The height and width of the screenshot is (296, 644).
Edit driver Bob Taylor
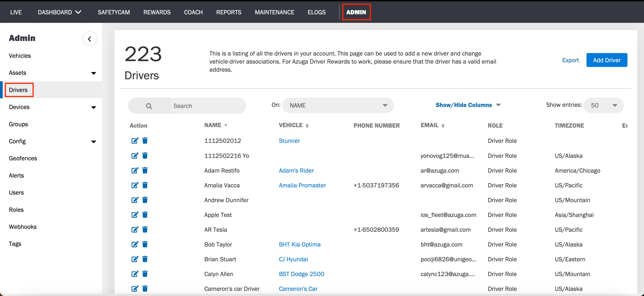(135, 244)
